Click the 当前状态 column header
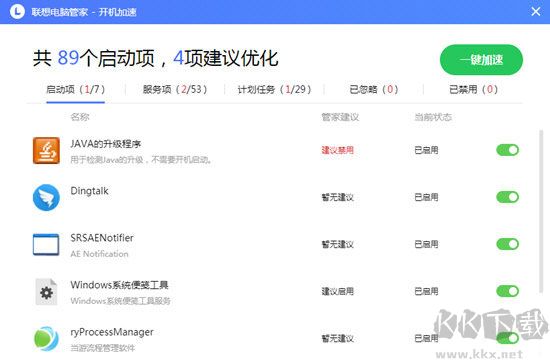The height and width of the screenshot is (361, 550). pos(433,117)
